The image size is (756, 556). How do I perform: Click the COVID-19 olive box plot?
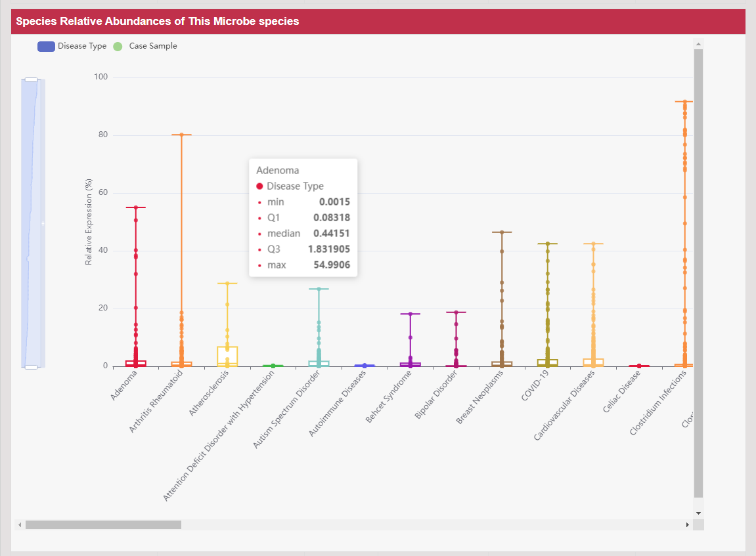tap(548, 362)
